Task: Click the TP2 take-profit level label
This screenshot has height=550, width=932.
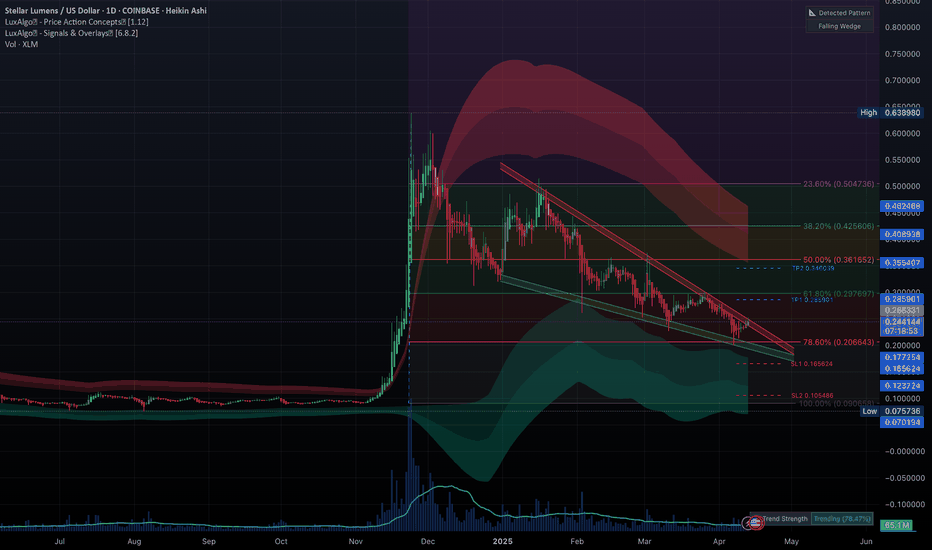Action: pos(813,269)
